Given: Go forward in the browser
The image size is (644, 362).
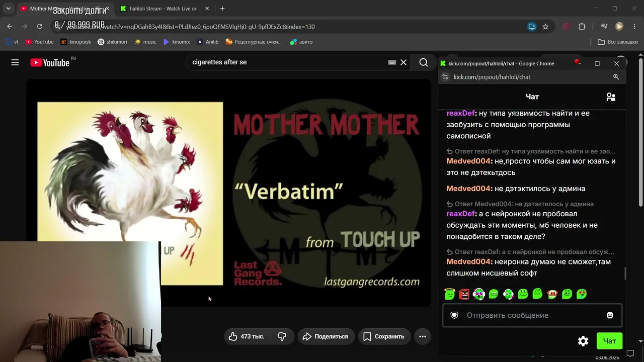Looking at the screenshot, I should [25, 27].
